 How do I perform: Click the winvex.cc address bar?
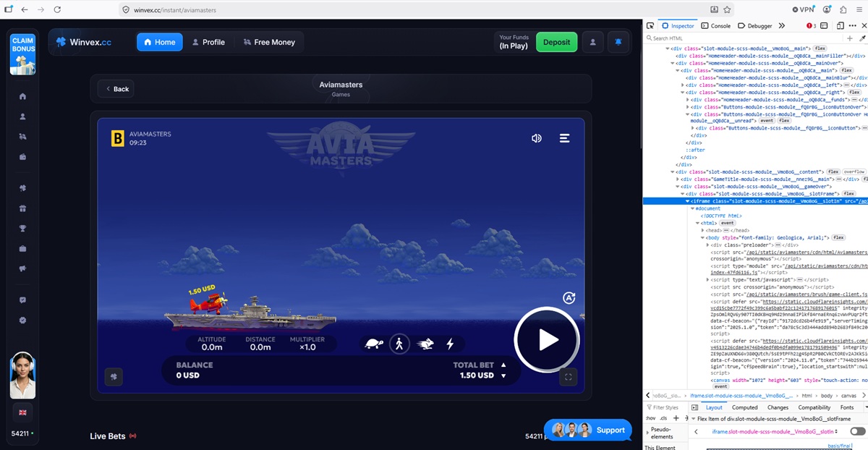pos(414,9)
